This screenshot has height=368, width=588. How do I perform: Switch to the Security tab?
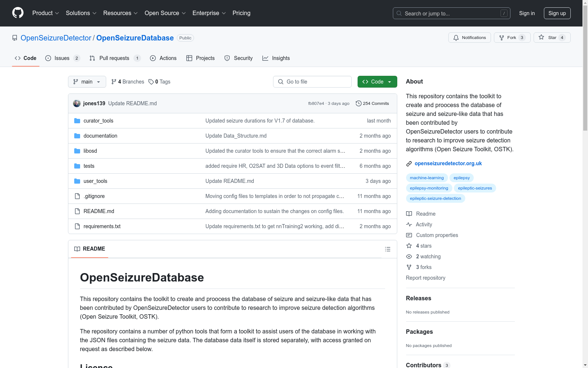point(239,58)
